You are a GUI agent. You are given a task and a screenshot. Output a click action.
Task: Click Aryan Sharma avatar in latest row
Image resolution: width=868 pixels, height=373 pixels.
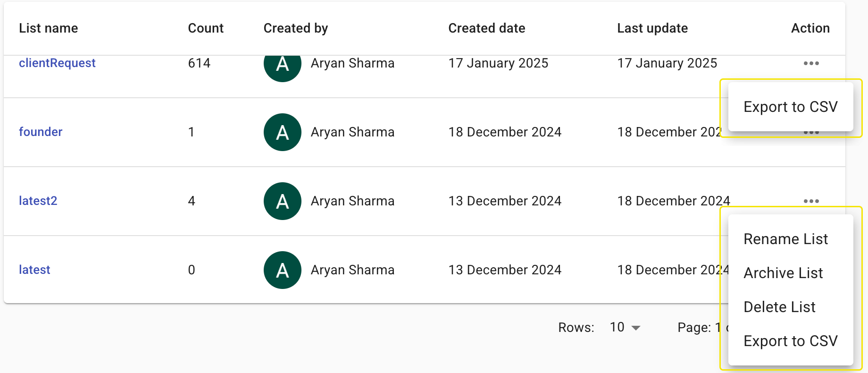pyautogui.click(x=282, y=270)
